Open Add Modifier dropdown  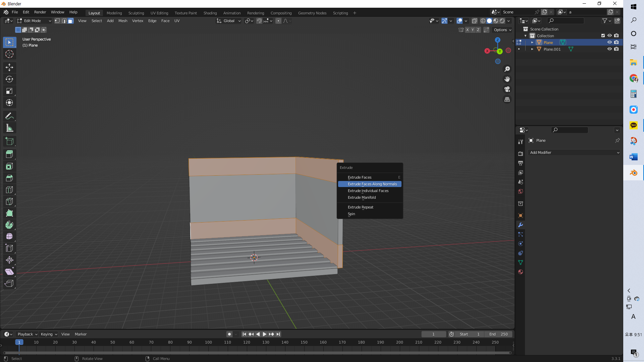574,153
